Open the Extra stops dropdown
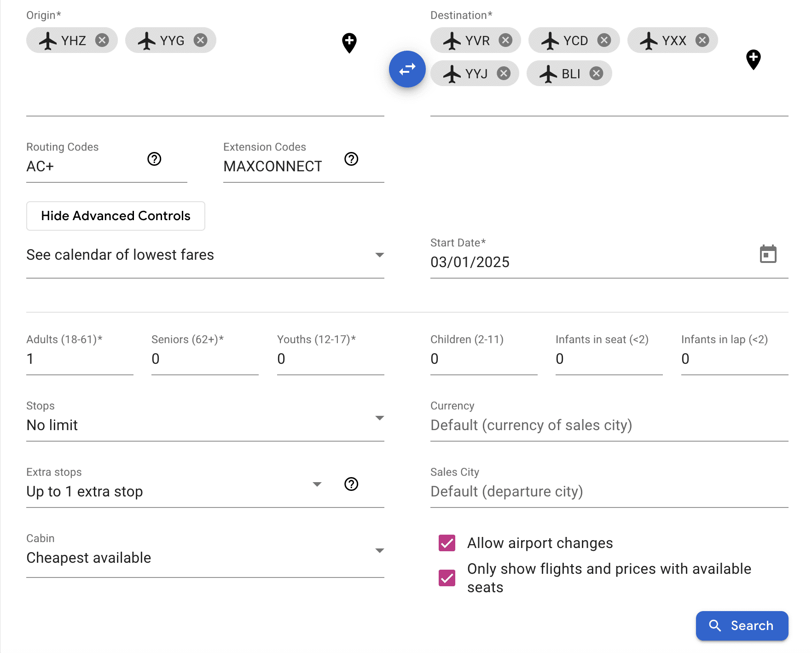 [175, 491]
